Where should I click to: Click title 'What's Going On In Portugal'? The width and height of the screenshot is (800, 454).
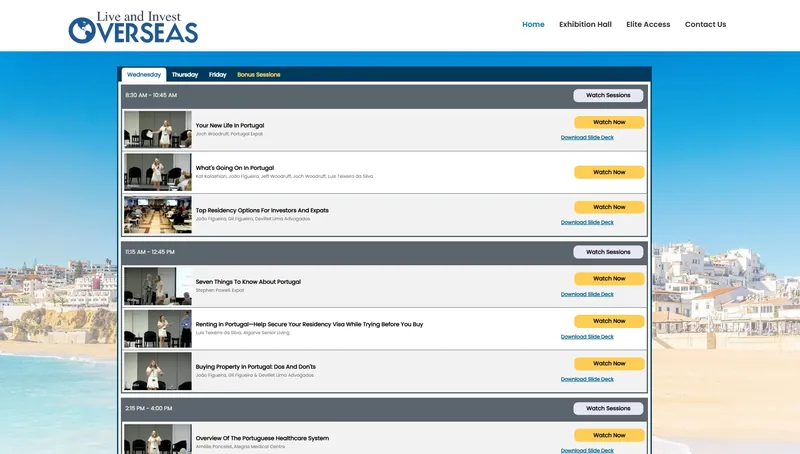235,168
